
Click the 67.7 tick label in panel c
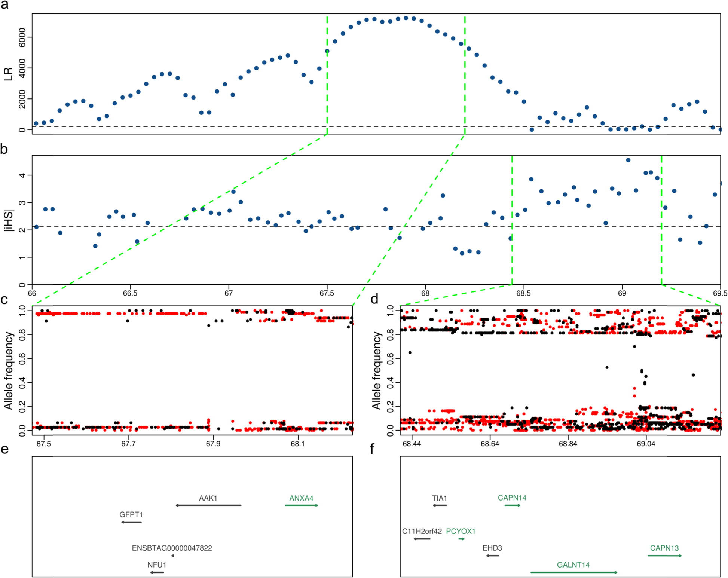point(128,444)
